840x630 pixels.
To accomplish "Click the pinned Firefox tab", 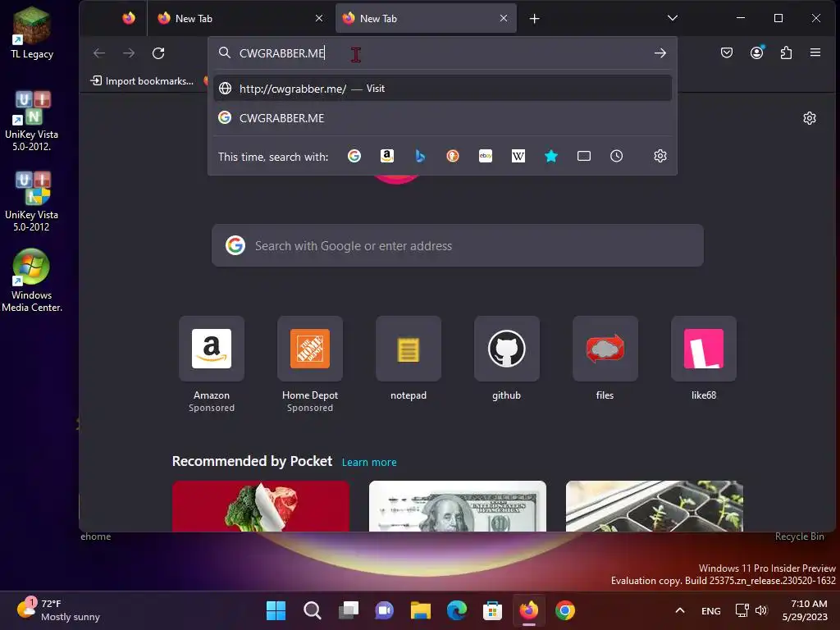I will (x=129, y=18).
